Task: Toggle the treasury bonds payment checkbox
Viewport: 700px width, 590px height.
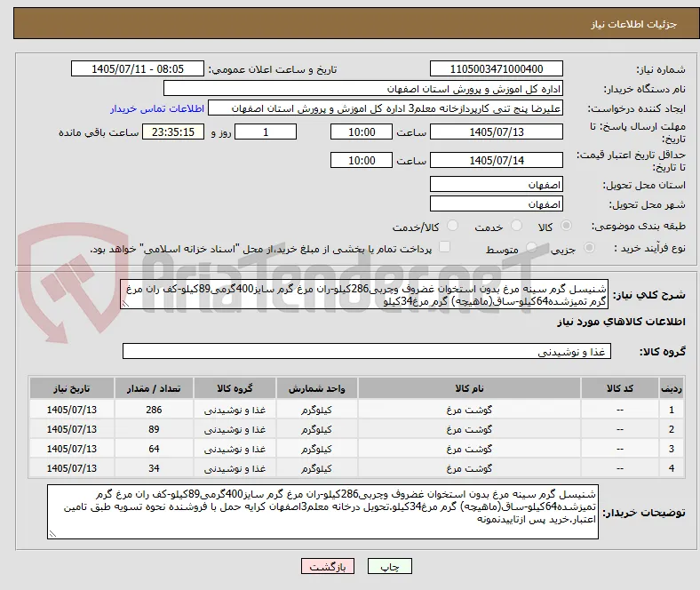Action: pos(445,246)
